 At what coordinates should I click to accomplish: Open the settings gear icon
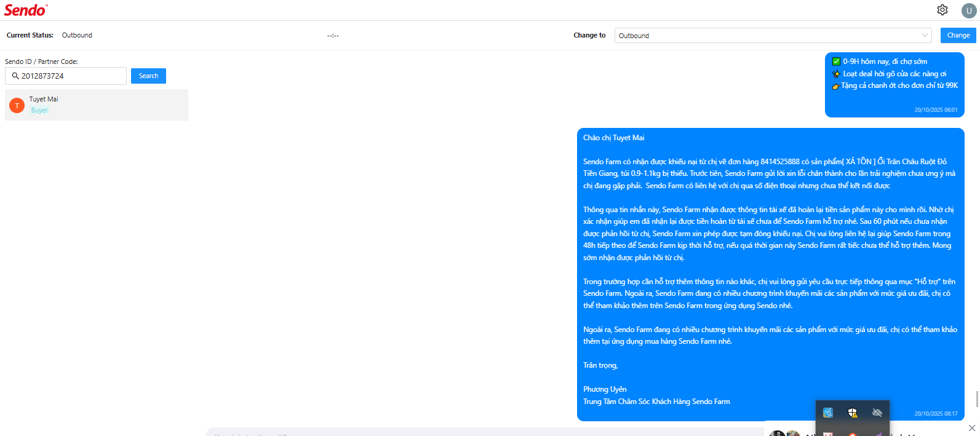(942, 10)
